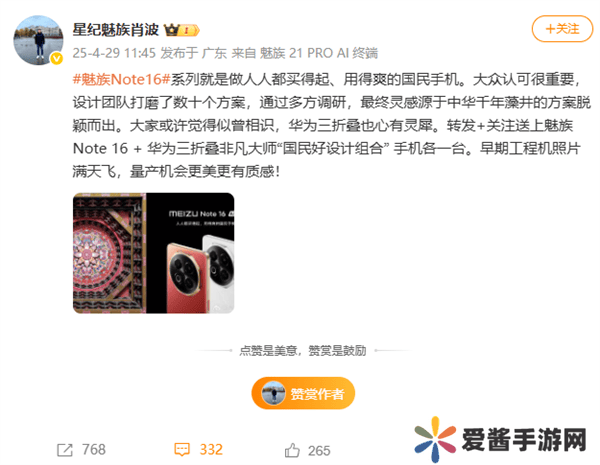This screenshot has width=600, height=465.
Task: Follow the user with +关注 button
Action: pos(562,29)
